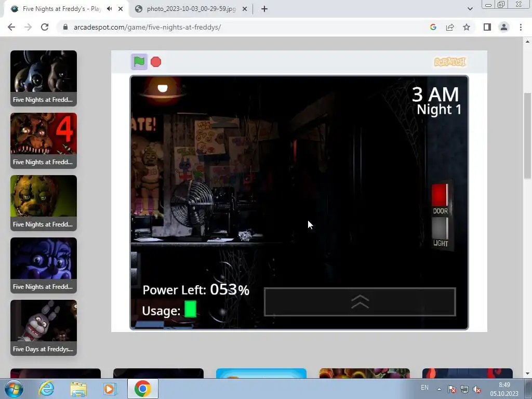The image size is (532, 399).
Task: Open first Five Nights at Freddy's 2 thumbnail
Action: pyautogui.click(x=44, y=78)
